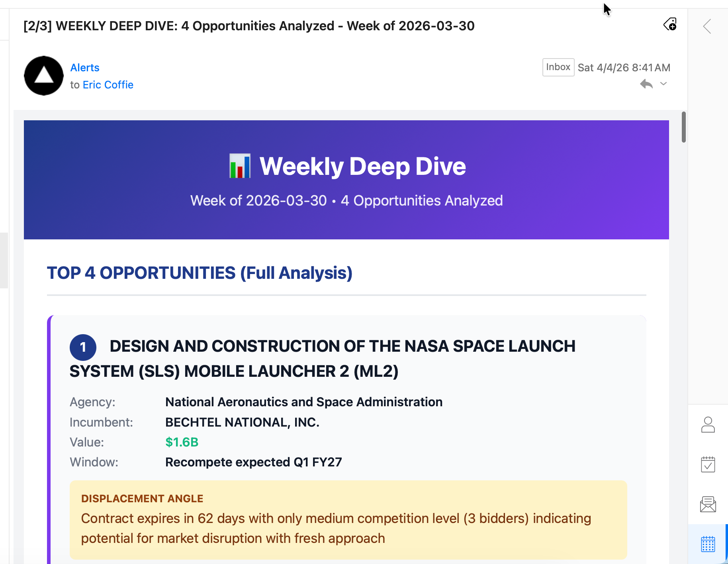Screen dimensions: 728x564
Task: Select the email subject line text
Action: 249,26
